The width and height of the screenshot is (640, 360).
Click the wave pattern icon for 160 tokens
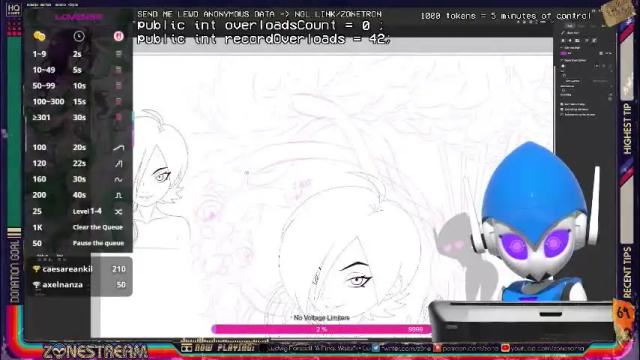[x=118, y=180]
